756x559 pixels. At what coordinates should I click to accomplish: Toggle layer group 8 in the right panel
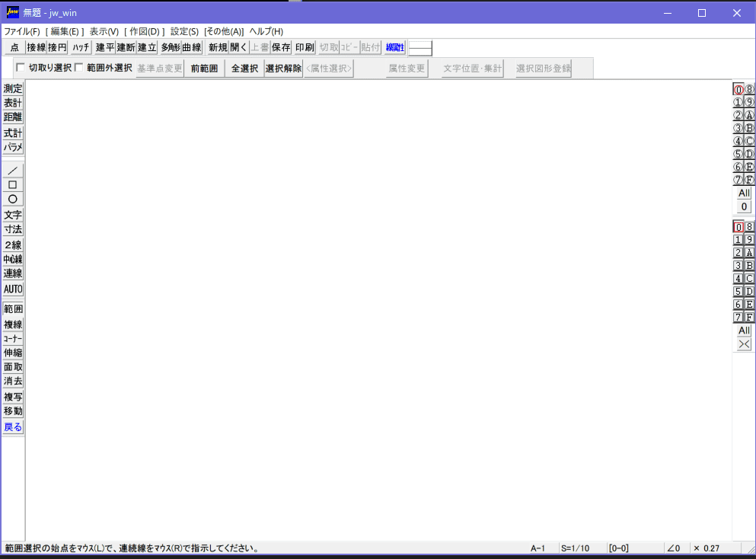751,89
